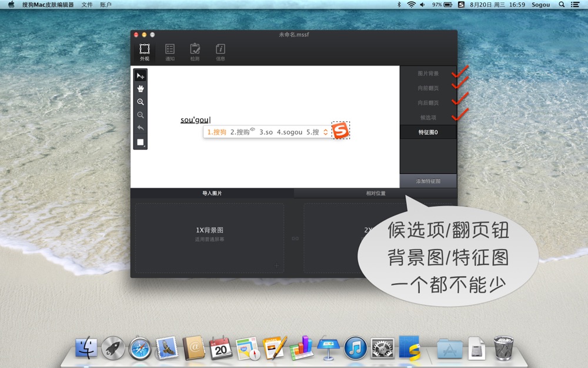588x368 pixels.
Task: Open the Pages icon in the Dock
Action: pos(275,348)
